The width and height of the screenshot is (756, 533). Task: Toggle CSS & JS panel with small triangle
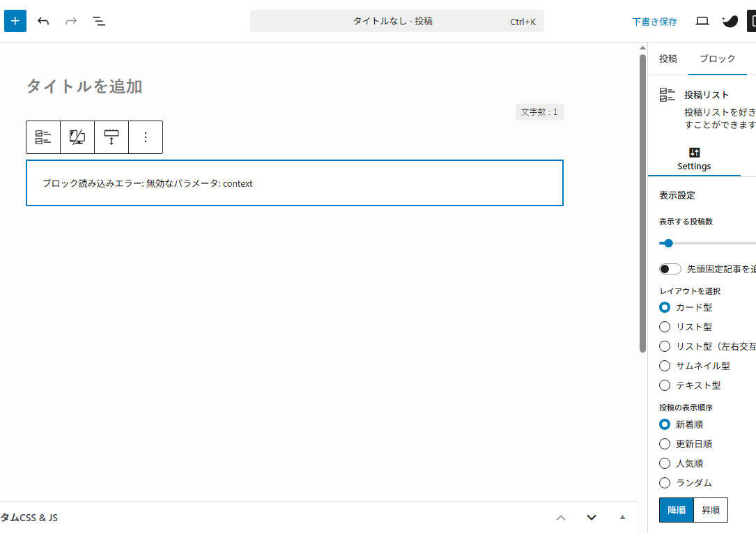tap(622, 517)
